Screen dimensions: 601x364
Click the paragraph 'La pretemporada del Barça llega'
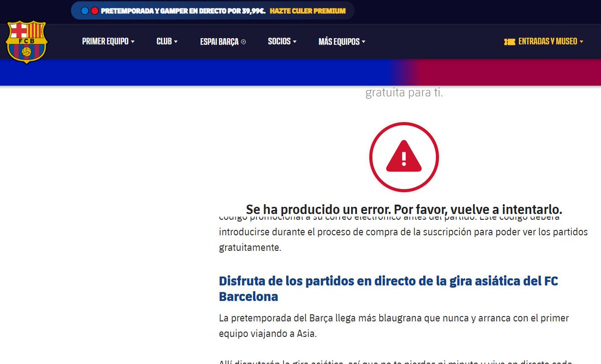pos(394,325)
